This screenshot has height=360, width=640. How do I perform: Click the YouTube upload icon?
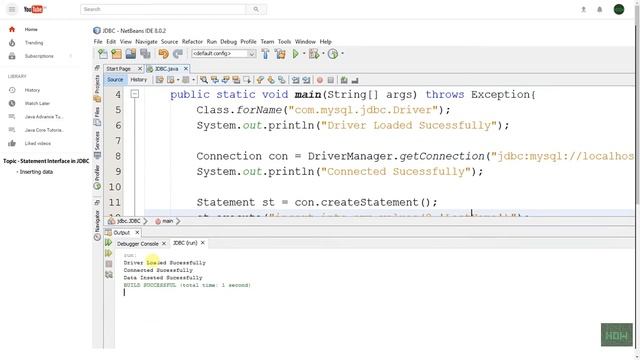(x=584, y=9)
